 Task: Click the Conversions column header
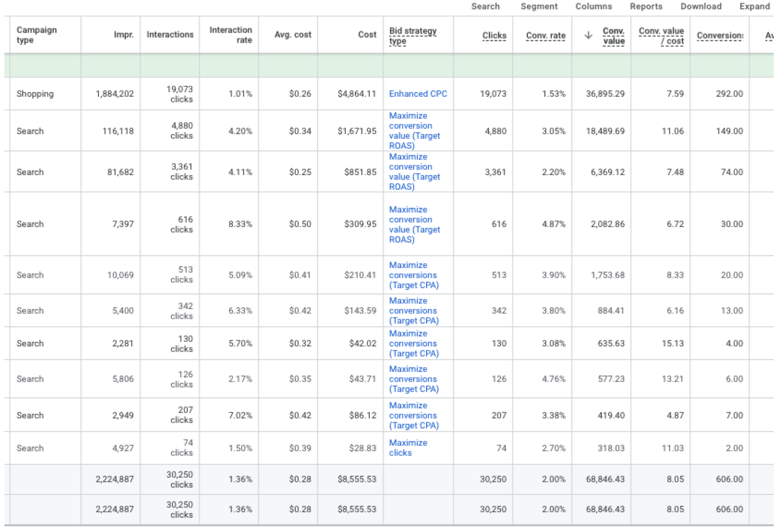[720, 36]
